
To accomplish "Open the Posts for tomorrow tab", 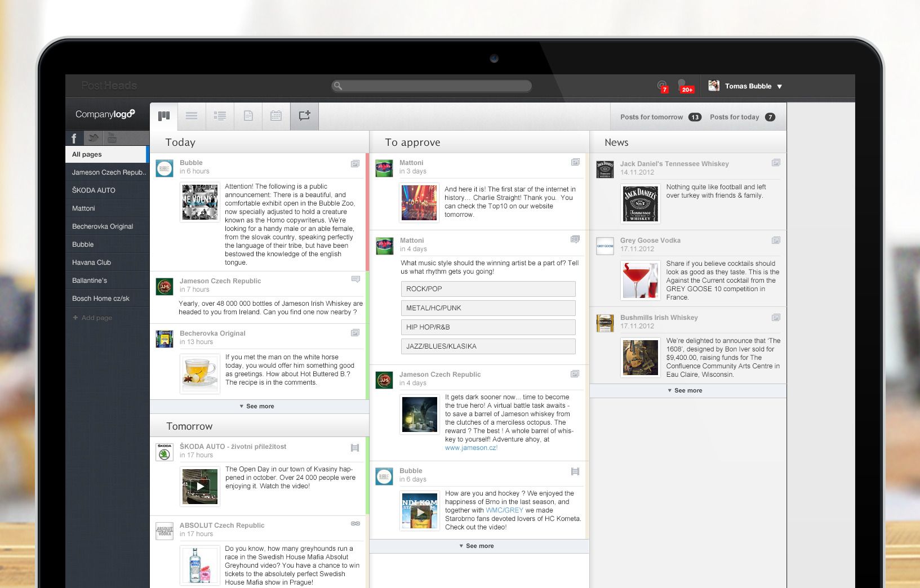I will click(x=654, y=117).
